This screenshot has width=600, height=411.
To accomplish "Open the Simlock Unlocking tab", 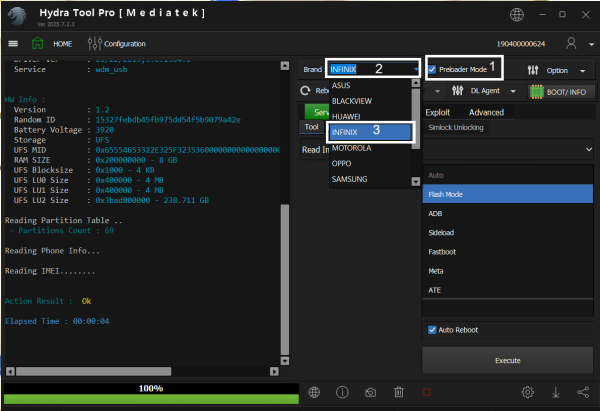I will point(456,127).
